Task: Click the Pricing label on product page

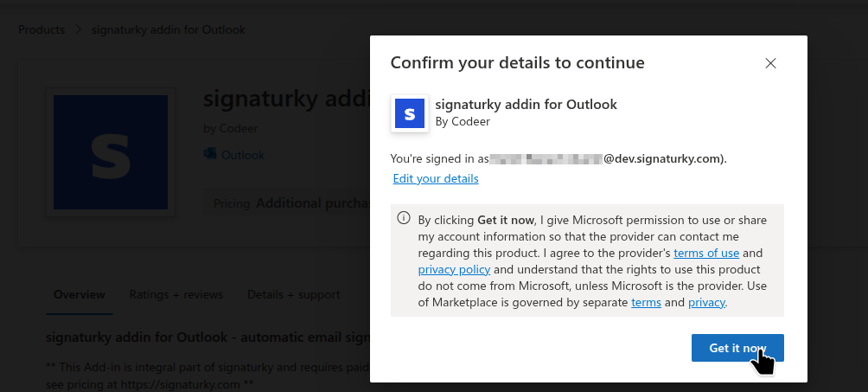Action: point(232,203)
